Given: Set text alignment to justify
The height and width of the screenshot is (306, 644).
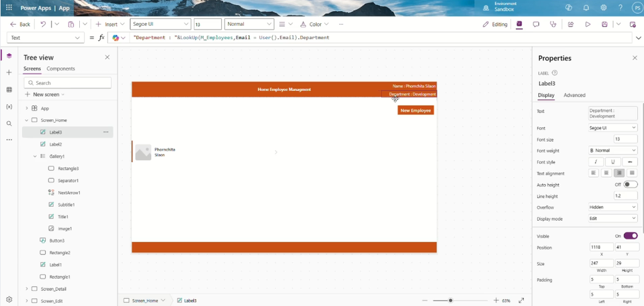Looking at the screenshot, I should point(632,173).
